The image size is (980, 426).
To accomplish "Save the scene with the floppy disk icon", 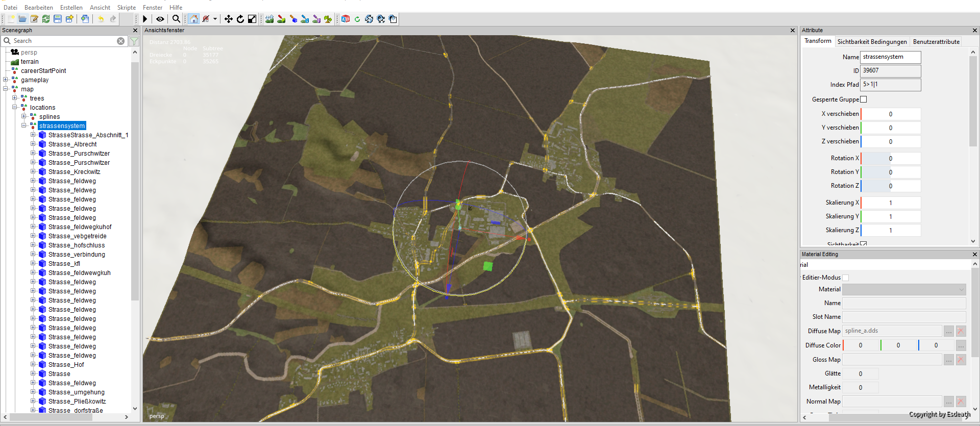I will click(x=58, y=19).
